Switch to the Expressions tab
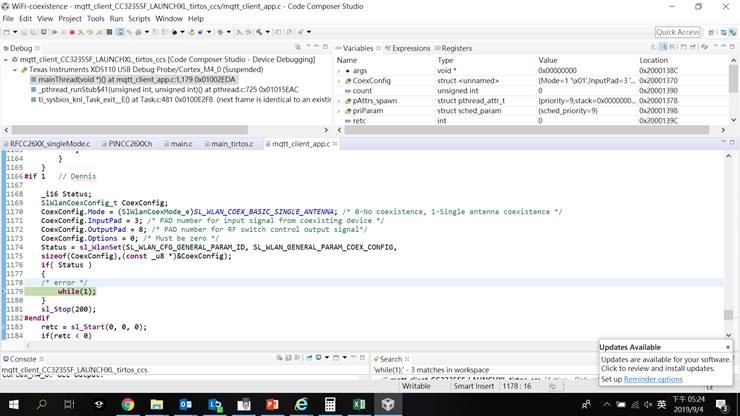 407,48
